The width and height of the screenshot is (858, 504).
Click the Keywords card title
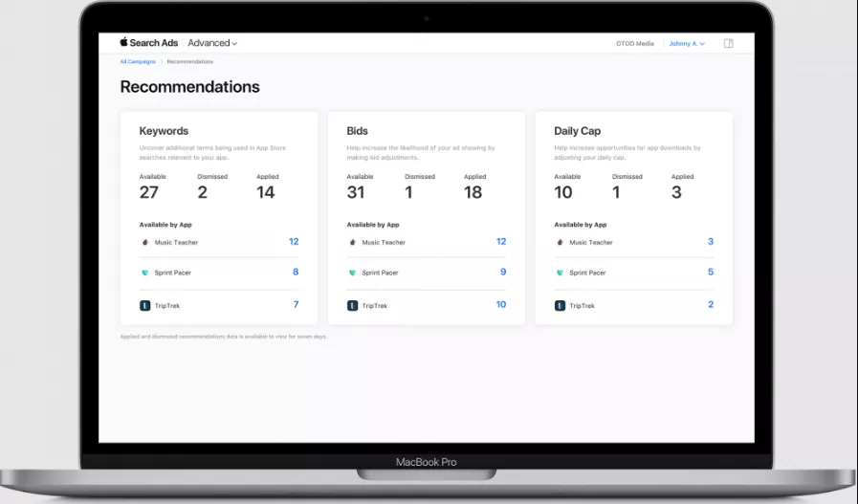click(x=164, y=131)
